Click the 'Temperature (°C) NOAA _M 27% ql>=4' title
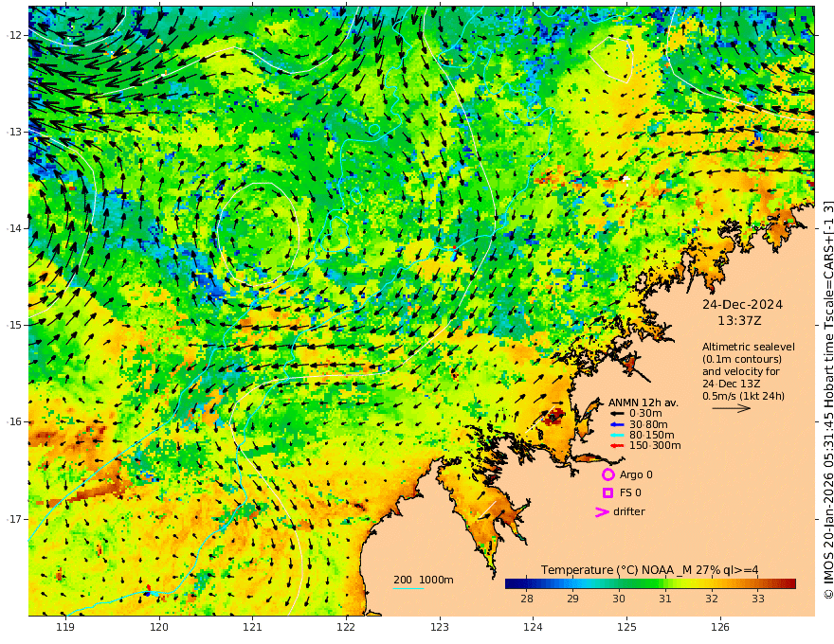834x644 pixels. click(649, 570)
